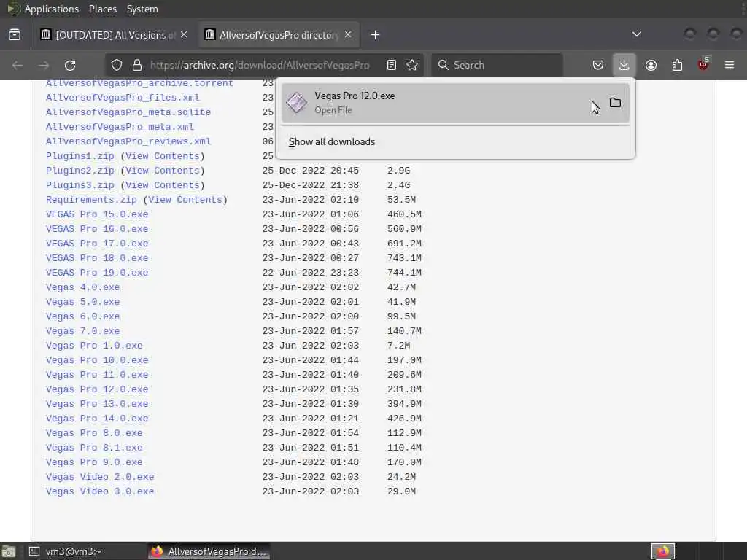Click the Vegas Pro 12.0.exe link in listing

click(97, 389)
